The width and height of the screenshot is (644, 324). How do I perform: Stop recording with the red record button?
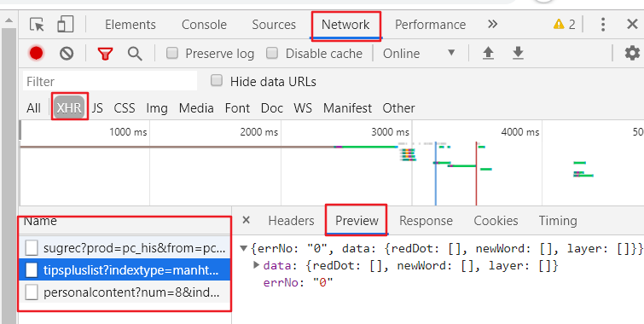pos(36,54)
